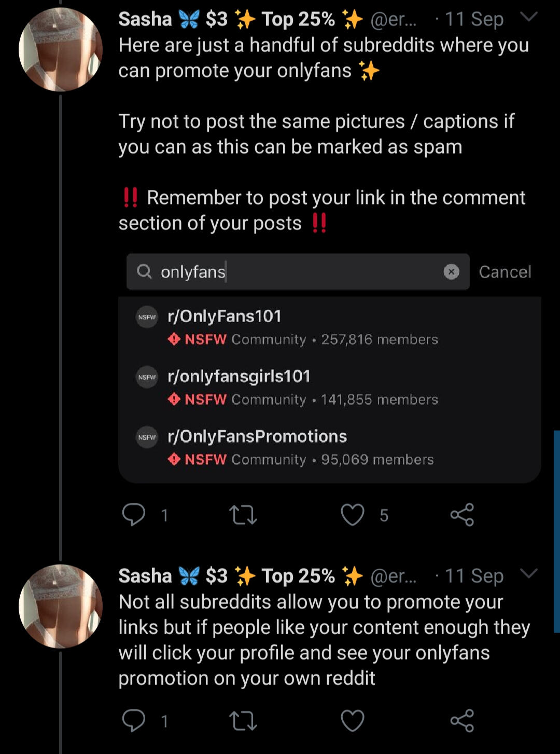Open the second tweet's profile picture
Screen dimensions: 560x754
(61, 606)
